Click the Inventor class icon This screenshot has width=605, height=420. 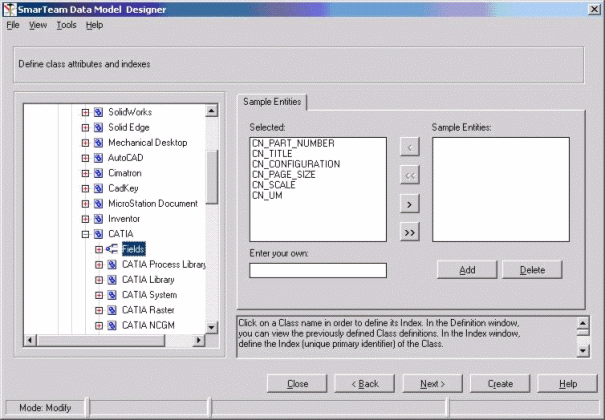coord(98,219)
